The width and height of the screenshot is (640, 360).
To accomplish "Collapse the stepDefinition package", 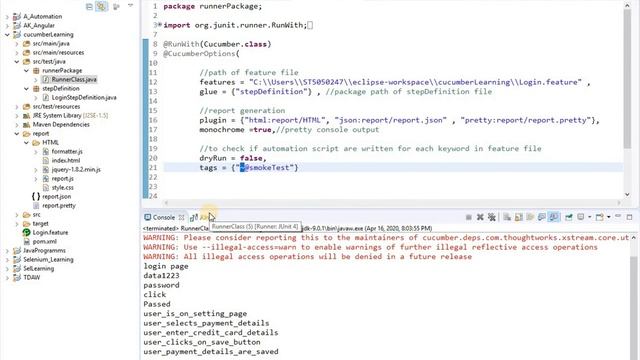I will click(x=26, y=89).
